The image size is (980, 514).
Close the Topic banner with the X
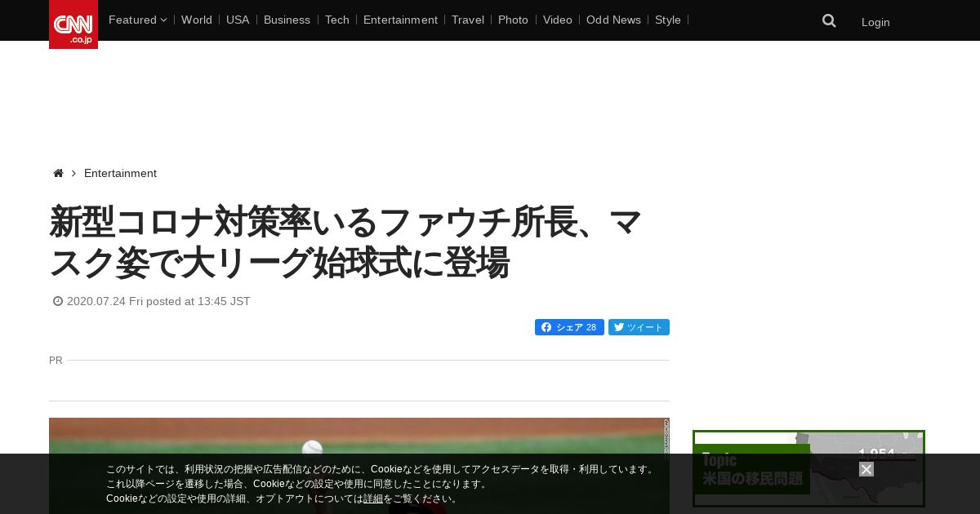click(866, 469)
